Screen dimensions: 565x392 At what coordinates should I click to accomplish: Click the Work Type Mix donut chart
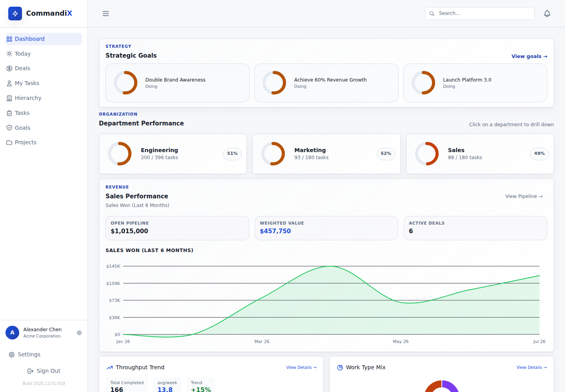coord(442,386)
